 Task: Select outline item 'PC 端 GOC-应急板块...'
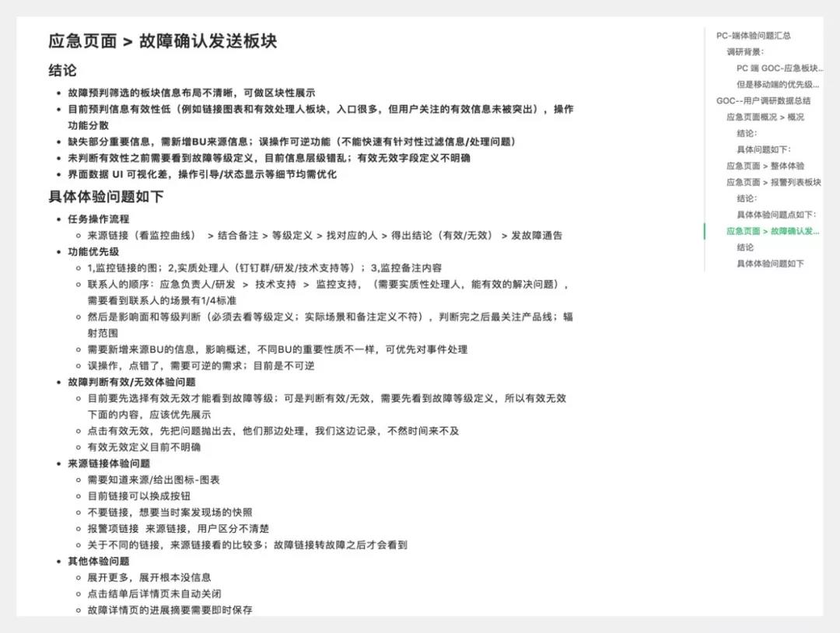tap(779, 68)
